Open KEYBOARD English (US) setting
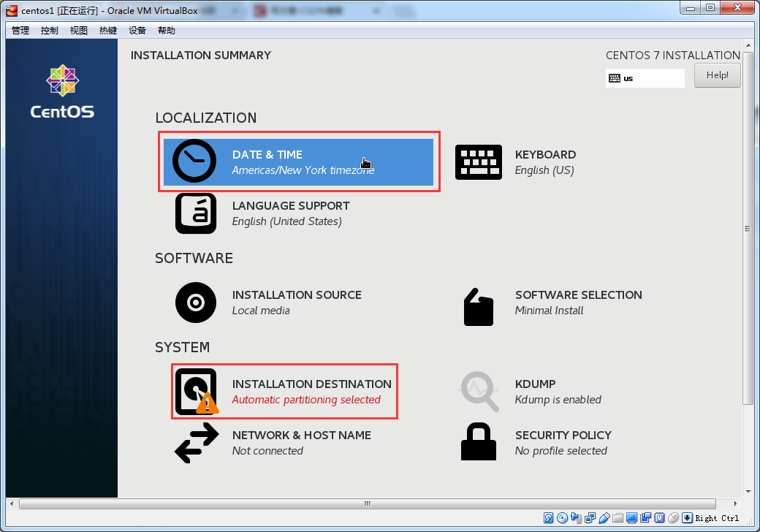Image resolution: width=760 pixels, height=532 pixels. click(x=545, y=162)
